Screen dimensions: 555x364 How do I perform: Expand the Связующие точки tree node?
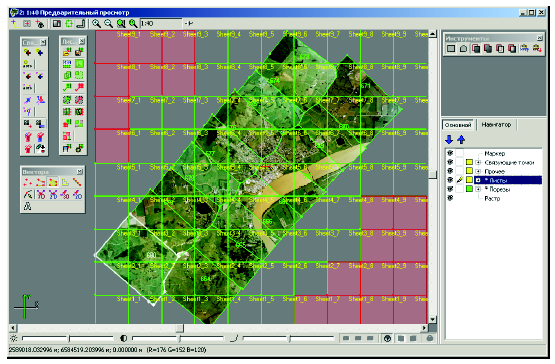coord(478,163)
